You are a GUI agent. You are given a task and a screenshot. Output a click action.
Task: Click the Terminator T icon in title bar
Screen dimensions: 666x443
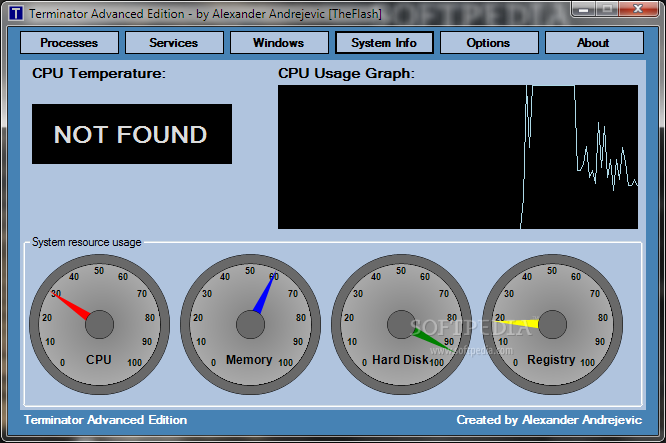pos(16,13)
